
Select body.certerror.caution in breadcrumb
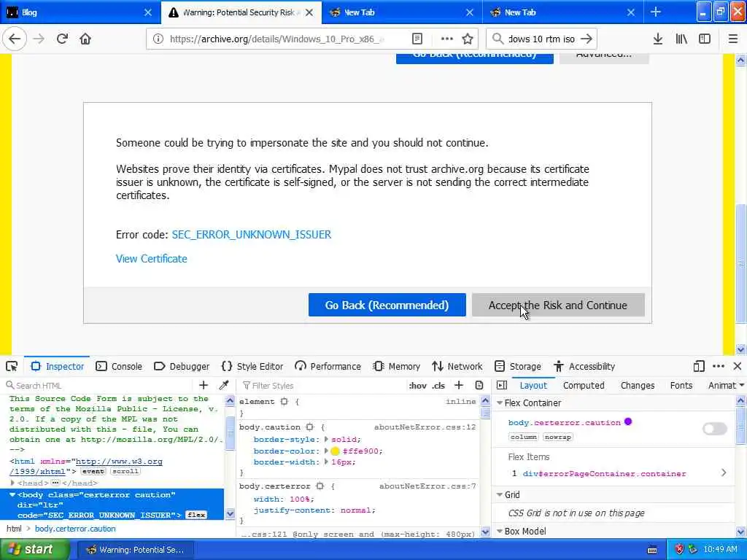[75, 529]
